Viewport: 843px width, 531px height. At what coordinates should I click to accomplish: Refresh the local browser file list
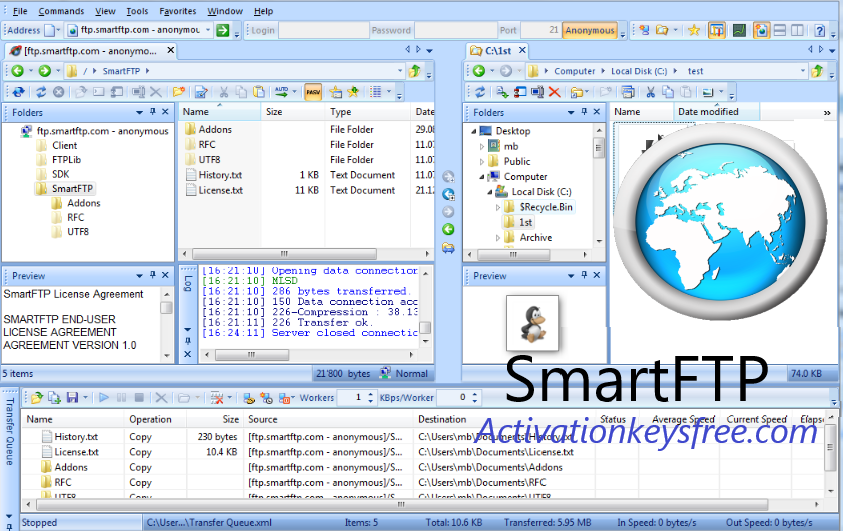click(x=480, y=92)
